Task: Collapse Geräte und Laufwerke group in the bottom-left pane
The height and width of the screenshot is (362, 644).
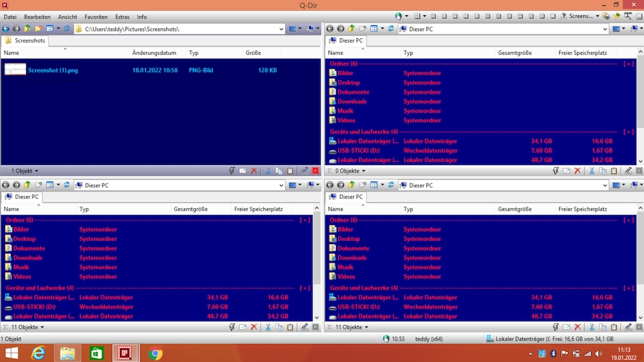Action: [x=305, y=288]
